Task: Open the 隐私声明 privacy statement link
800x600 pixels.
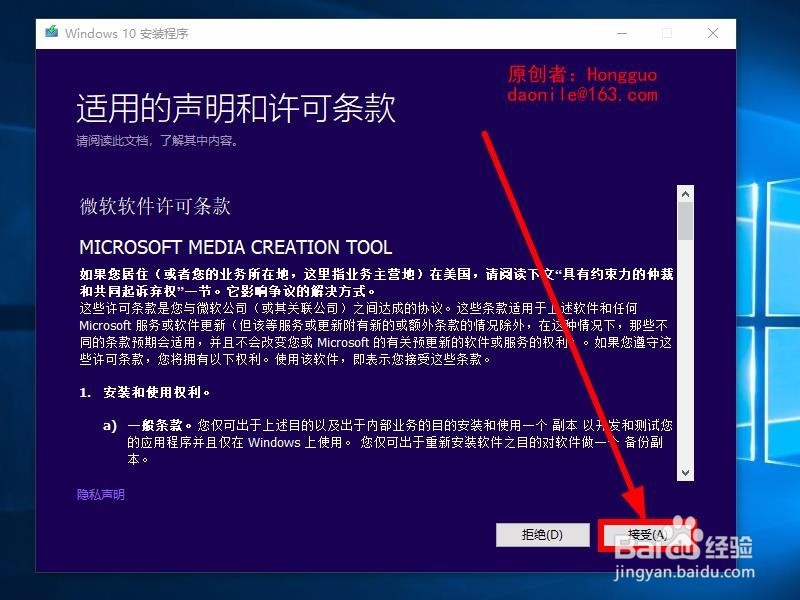Action: point(101,494)
